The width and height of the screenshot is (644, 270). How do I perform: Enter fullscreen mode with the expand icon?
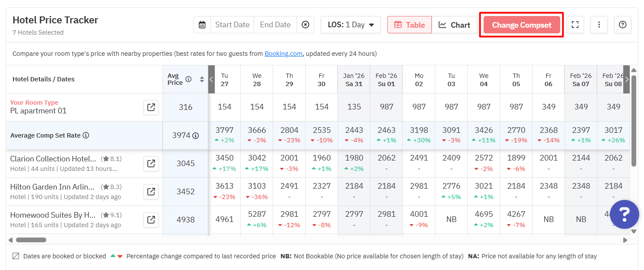(x=575, y=25)
